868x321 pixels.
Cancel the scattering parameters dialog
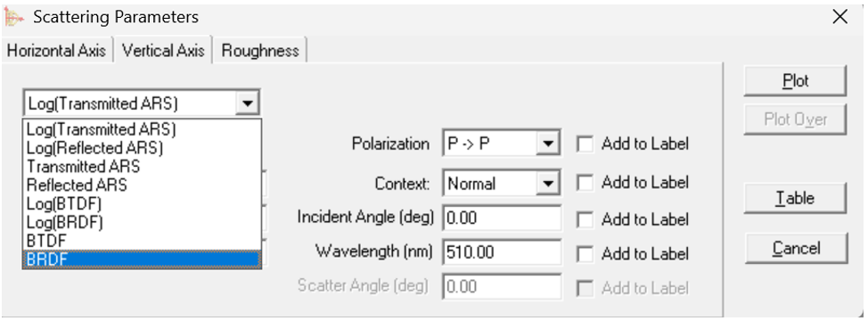796,249
